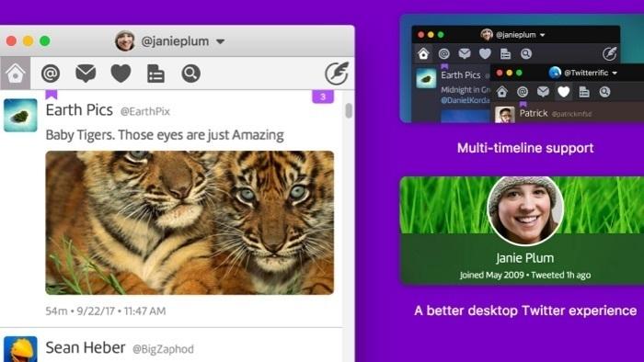The height and width of the screenshot is (362, 644).
Task: Click Home icon in dark janieplum window
Action: click(423, 53)
